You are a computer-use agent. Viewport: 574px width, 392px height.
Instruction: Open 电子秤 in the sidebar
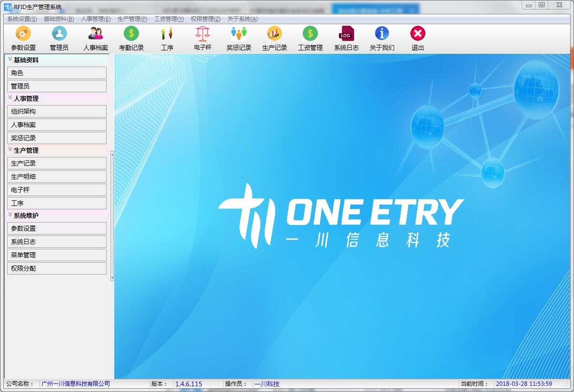point(57,190)
